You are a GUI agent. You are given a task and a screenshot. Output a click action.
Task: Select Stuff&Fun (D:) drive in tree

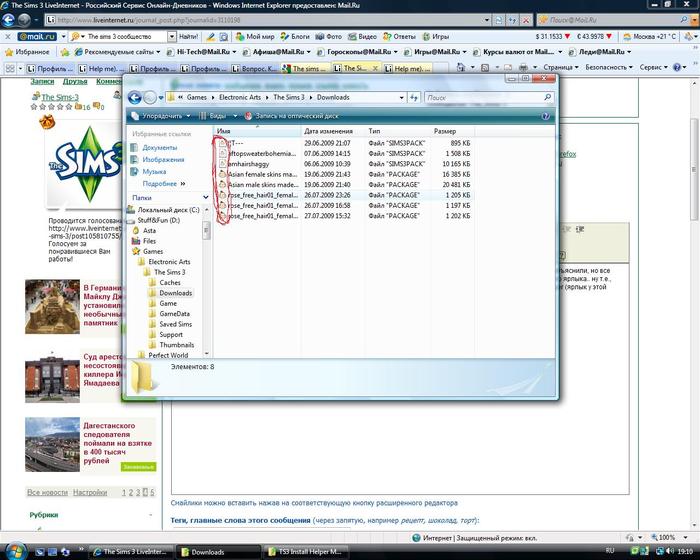[x=158, y=220]
